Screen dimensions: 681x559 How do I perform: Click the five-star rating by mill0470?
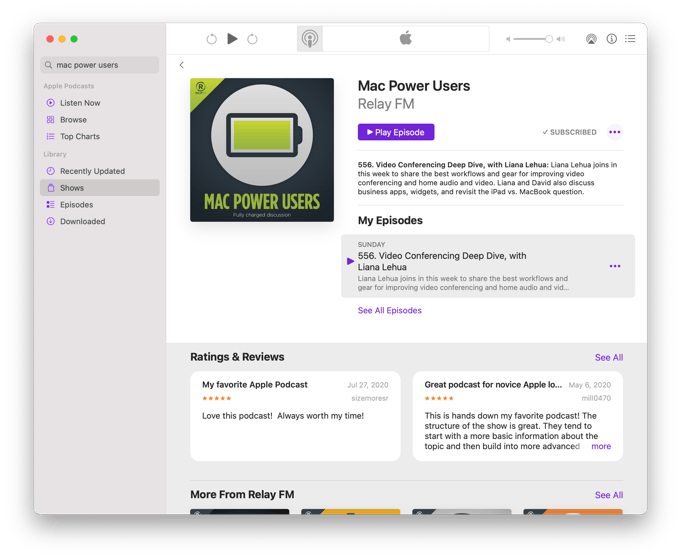pos(439,398)
